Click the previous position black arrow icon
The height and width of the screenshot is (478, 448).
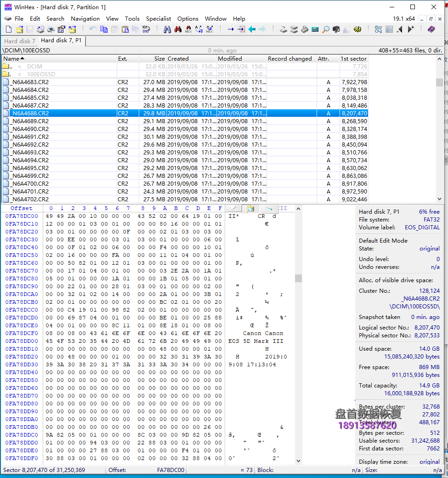pyautogui.click(x=400, y=29)
